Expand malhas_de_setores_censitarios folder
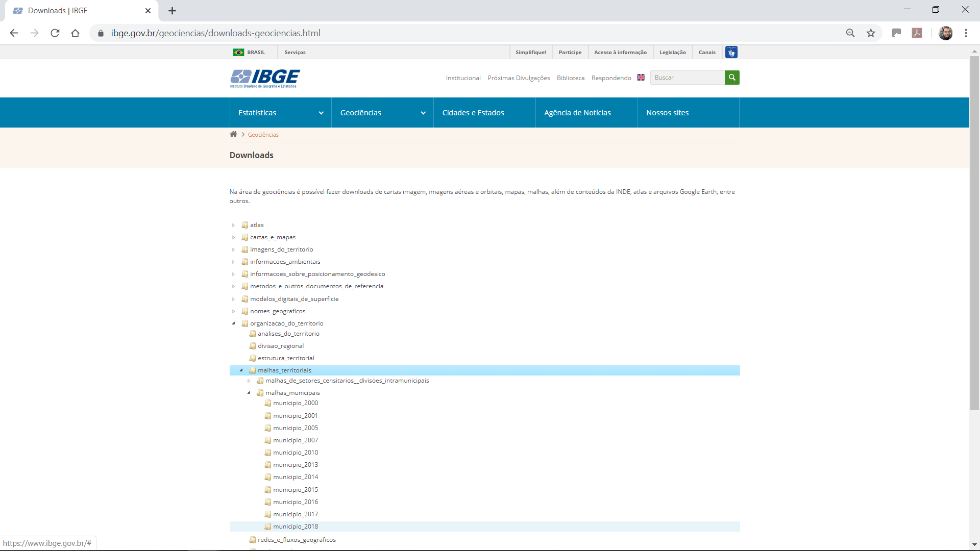The height and width of the screenshot is (551, 980). [x=249, y=381]
